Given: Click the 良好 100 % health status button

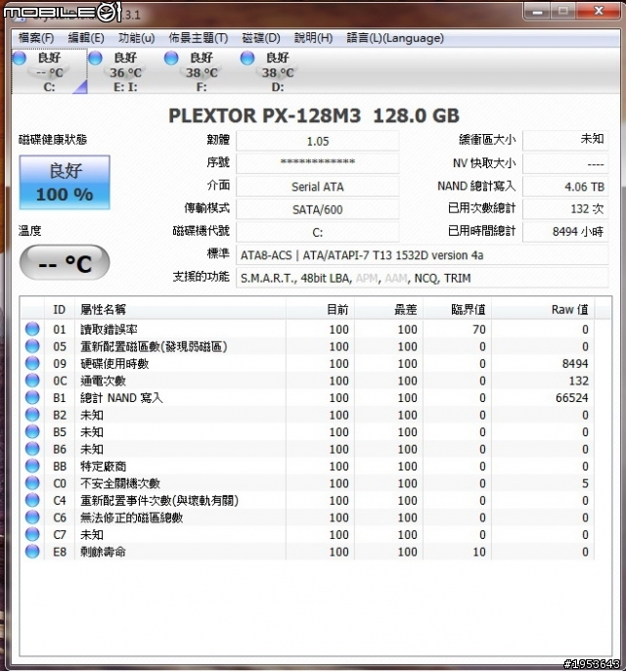Looking at the screenshot, I should click(65, 183).
